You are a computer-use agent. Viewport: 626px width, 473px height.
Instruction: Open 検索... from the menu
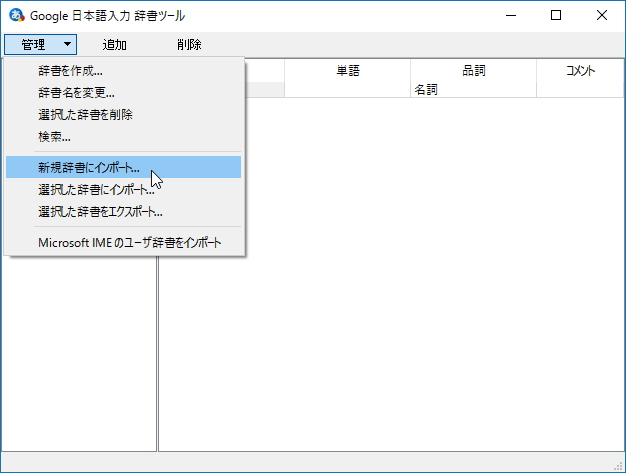tap(123, 137)
